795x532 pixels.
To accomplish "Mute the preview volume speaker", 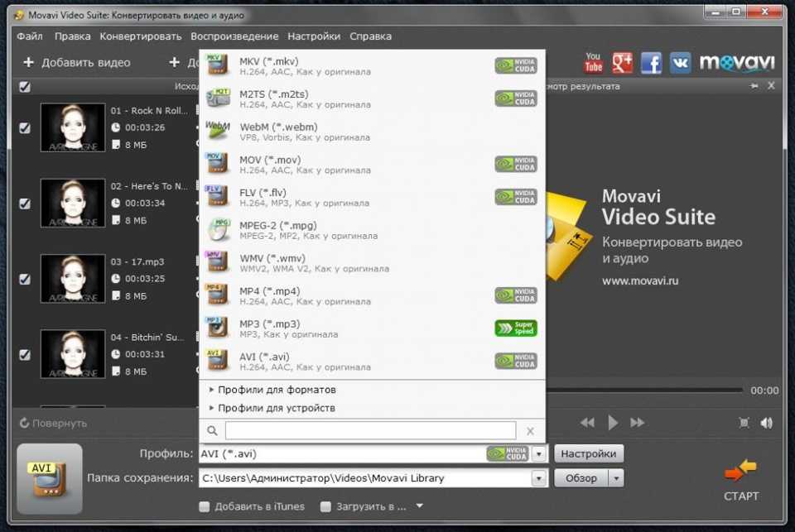I will 767,423.
